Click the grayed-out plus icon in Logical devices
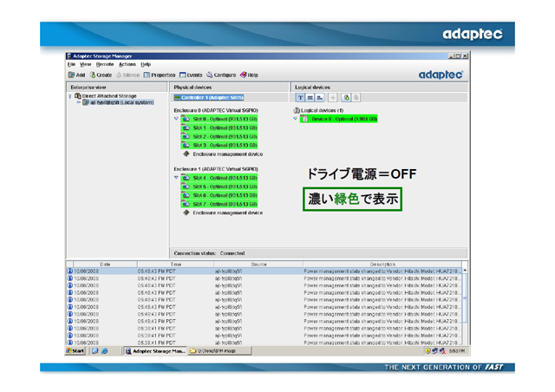The height and width of the screenshot is (392, 555). point(333,98)
